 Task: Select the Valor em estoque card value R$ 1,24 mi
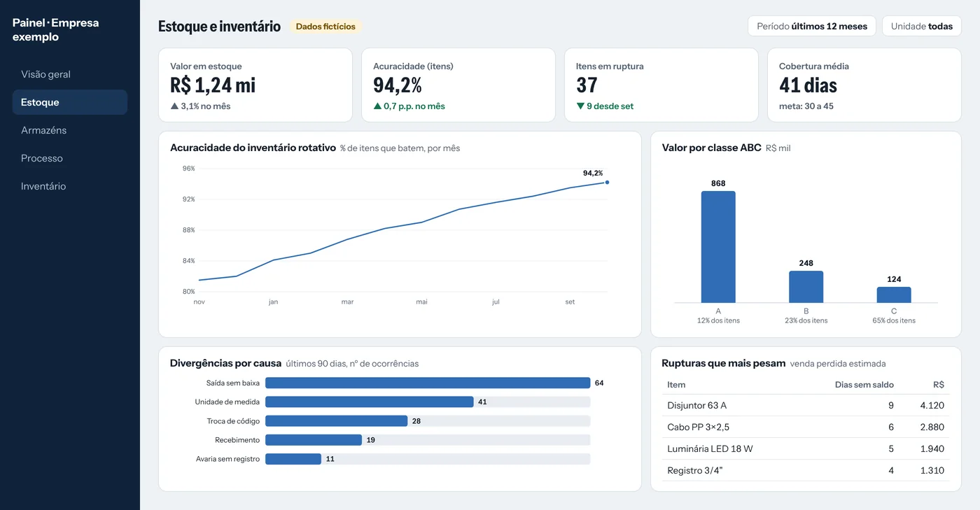(213, 85)
